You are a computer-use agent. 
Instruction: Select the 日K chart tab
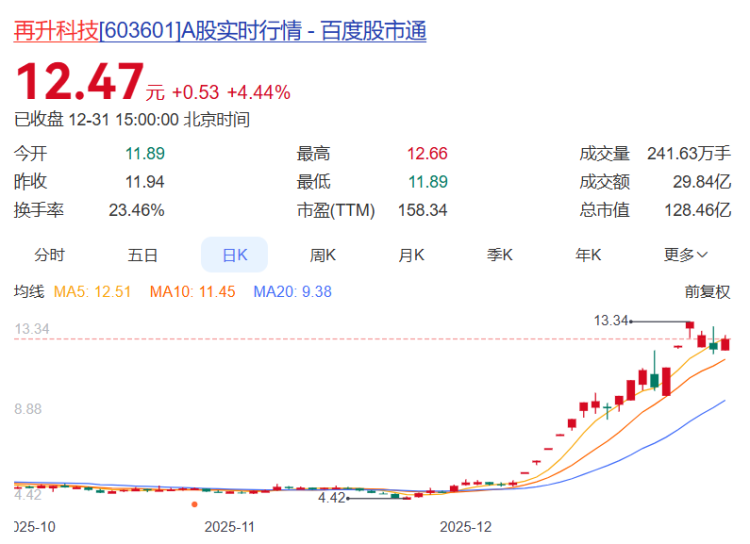234,255
